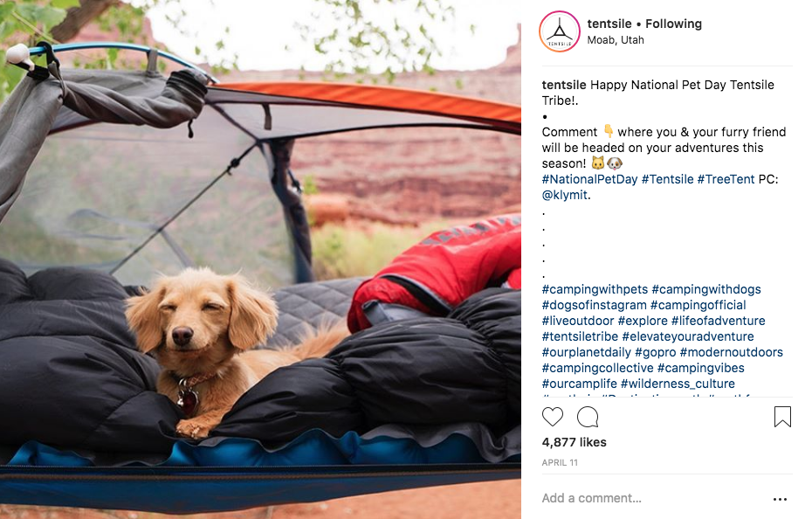This screenshot has width=812, height=519.
Task: Open the APRIL 11 post date link
Action: [x=560, y=462]
